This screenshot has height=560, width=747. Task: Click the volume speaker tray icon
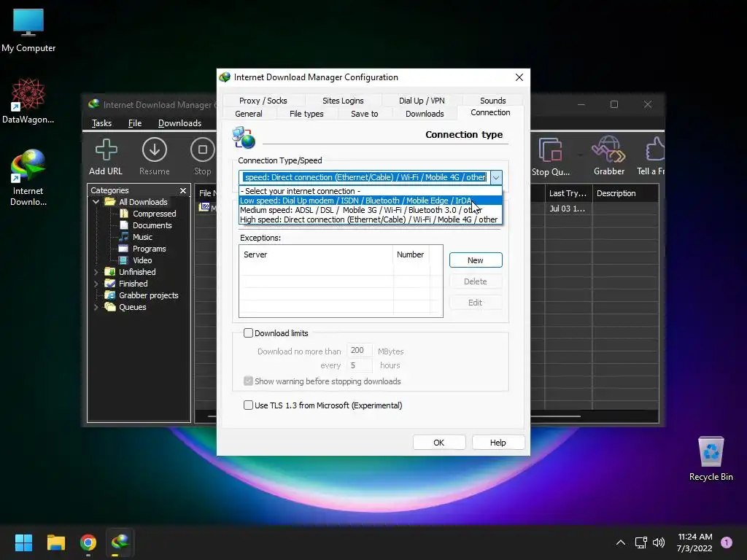659,542
